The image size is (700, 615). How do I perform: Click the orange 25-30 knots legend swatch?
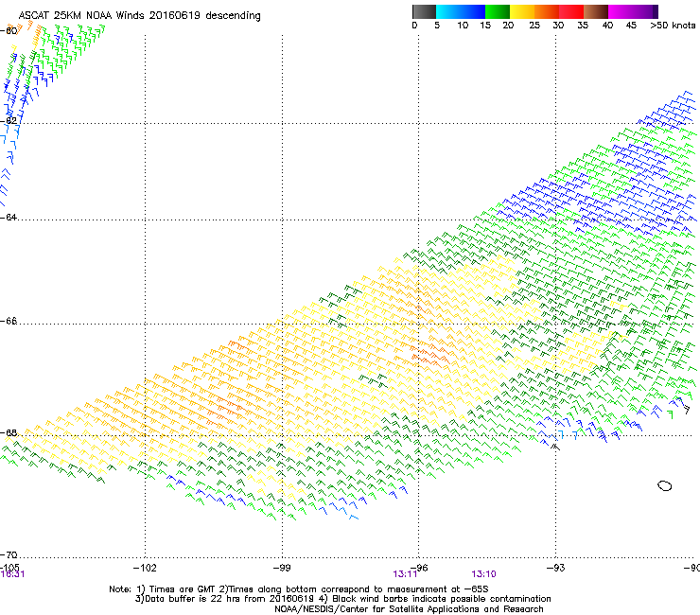(547, 11)
